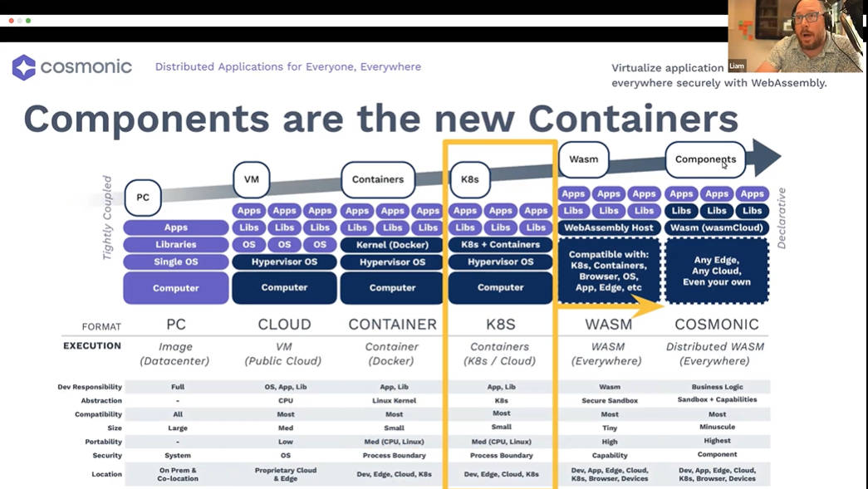
Task: Select the "Business Logic" cell
Action: click(717, 387)
